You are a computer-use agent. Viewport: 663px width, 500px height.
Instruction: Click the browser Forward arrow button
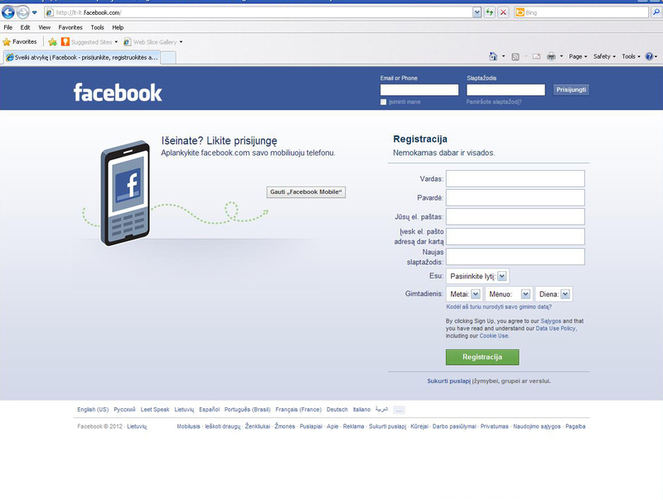point(23,12)
